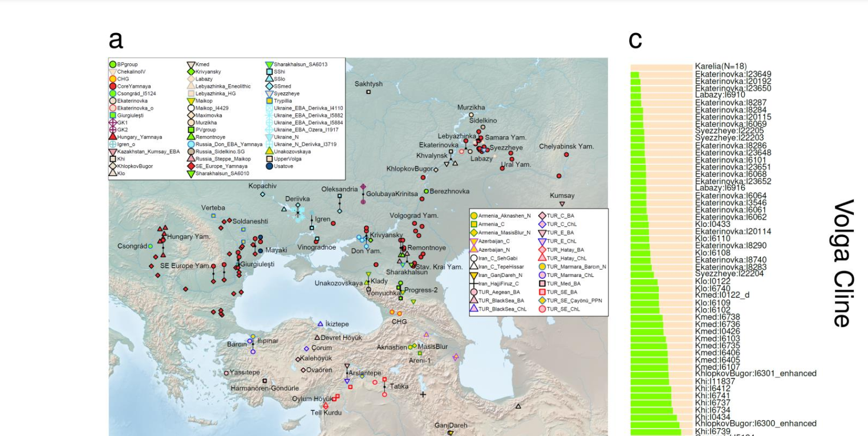Click the GolubayaKrinitsa map label

[392, 194]
